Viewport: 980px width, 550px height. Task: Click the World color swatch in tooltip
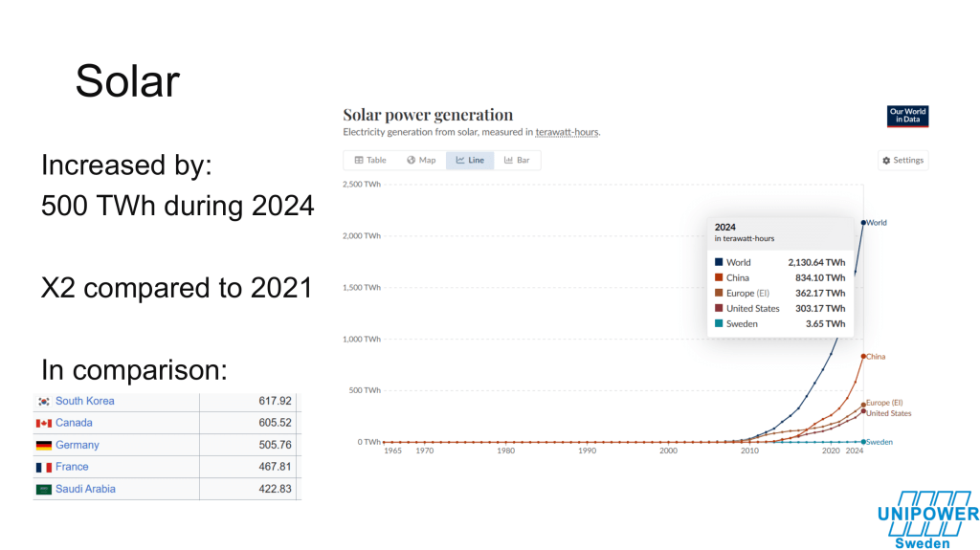coord(719,262)
